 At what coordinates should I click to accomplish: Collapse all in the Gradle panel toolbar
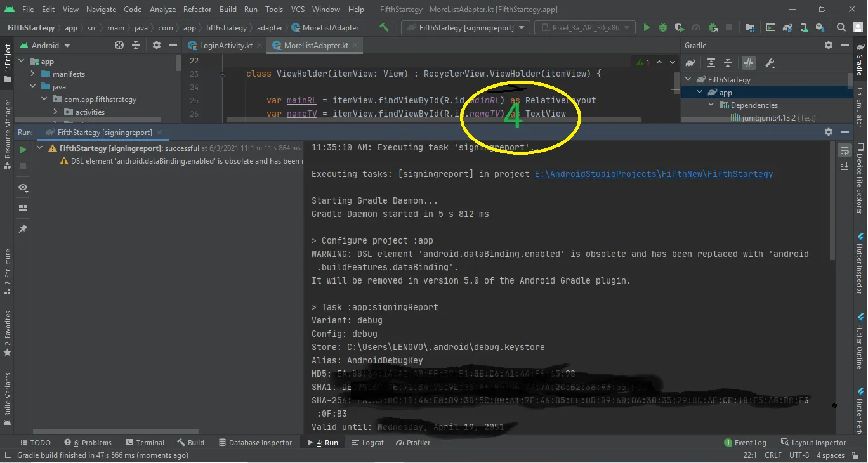728,63
